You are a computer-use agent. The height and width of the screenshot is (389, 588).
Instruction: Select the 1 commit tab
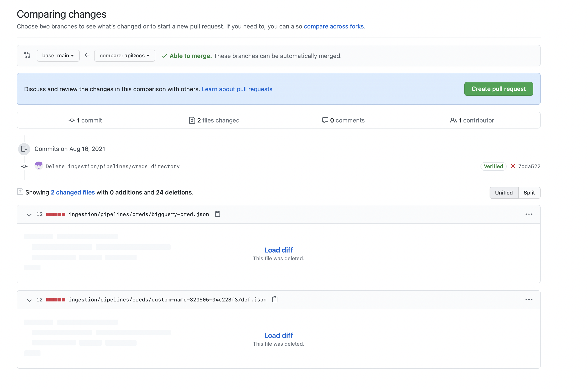click(x=85, y=120)
